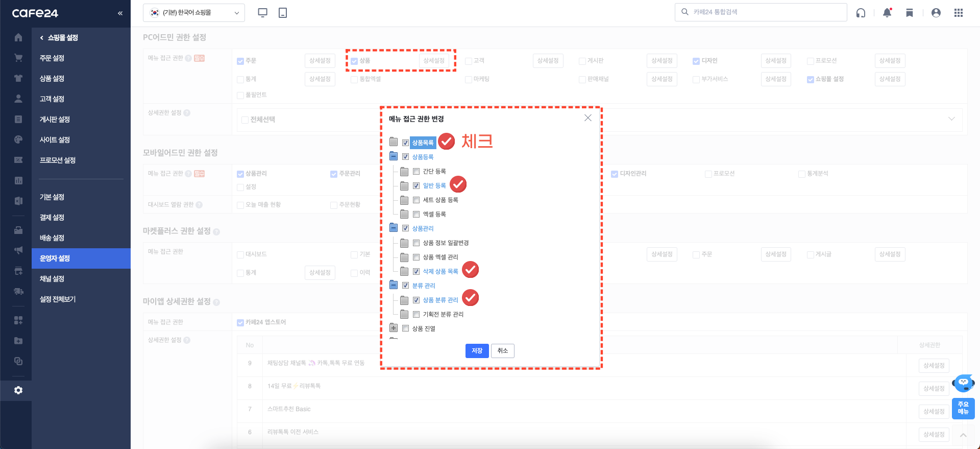
Task: Go to the home dashboard icon in sidebar
Action: (18, 37)
